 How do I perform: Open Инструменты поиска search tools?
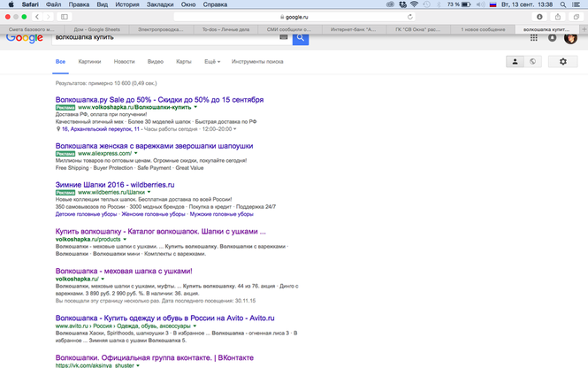click(257, 62)
